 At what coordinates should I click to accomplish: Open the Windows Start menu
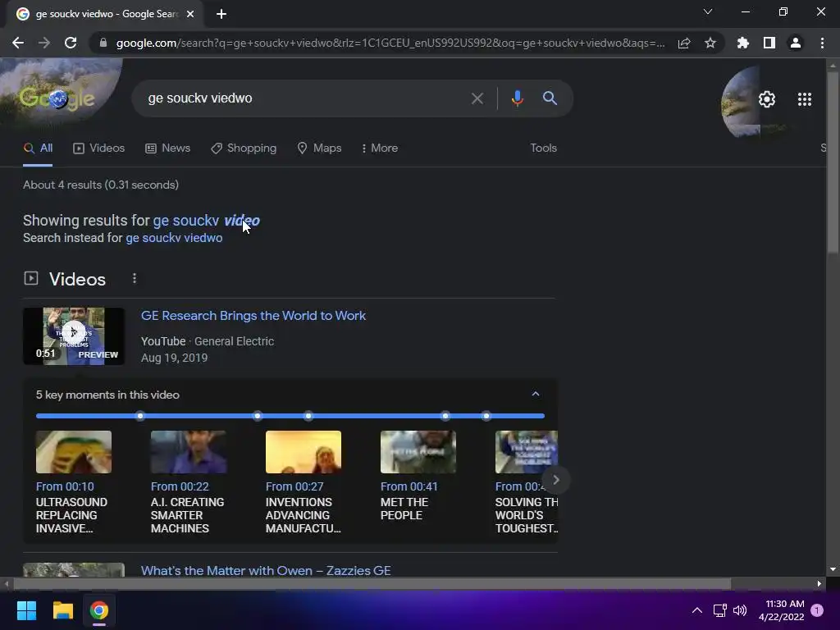pos(26,610)
